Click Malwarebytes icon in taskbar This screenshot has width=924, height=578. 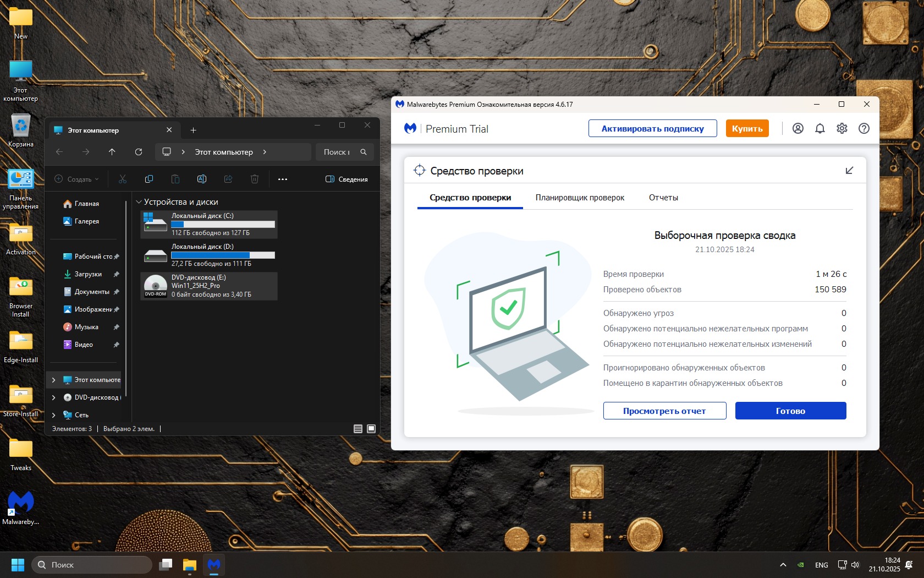point(214,565)
